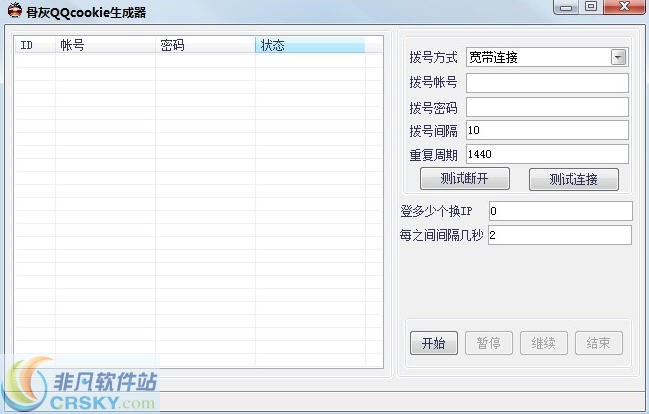Viewport: 649px width, 414px height.
Task: Click the 拨号帐号 label
Action: pyautogui.click(x=433, y=82)
